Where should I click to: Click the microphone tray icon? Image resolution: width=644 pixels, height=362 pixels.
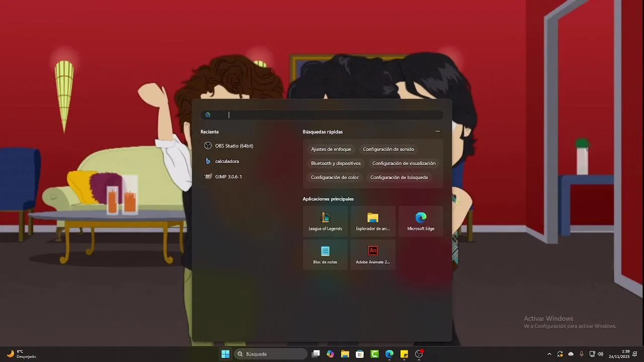click(582, 354)
